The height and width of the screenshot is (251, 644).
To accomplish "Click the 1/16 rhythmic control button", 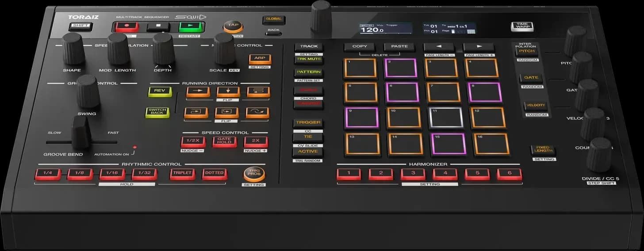I will point(112,173).
